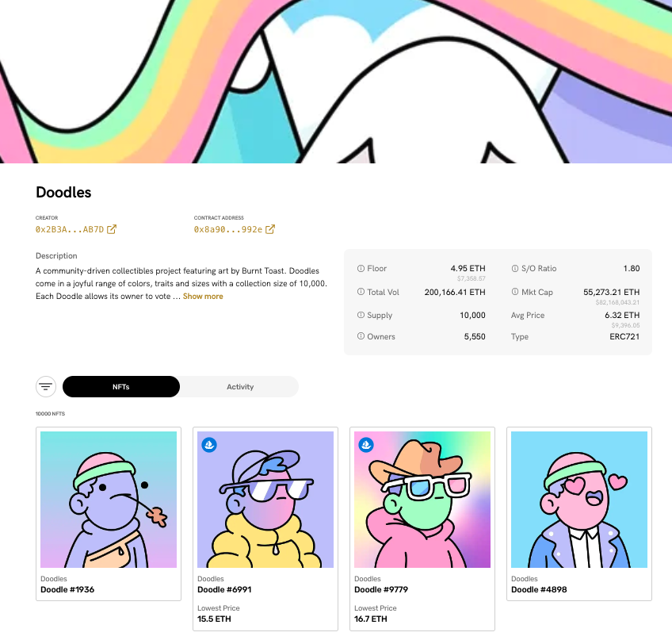Click Doodle #6991 title
The width and height of the screenshot is (672, 640).
click(224, 589)
